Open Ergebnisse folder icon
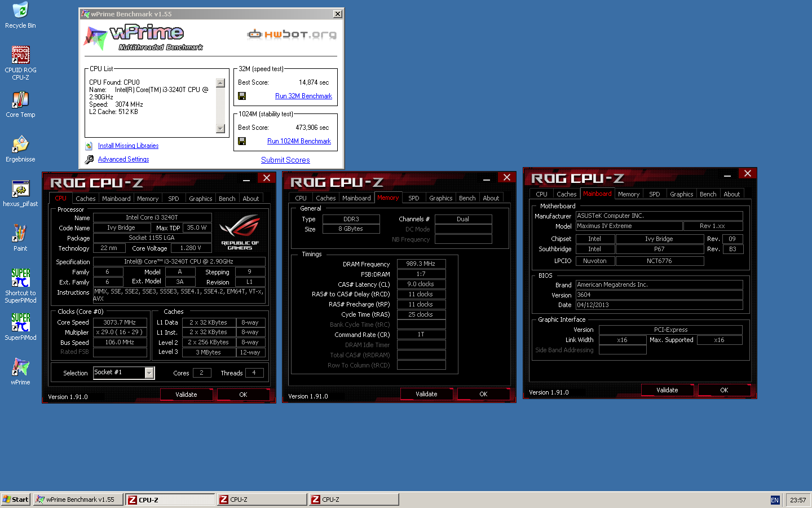812x508 pixels. (20, 149)
